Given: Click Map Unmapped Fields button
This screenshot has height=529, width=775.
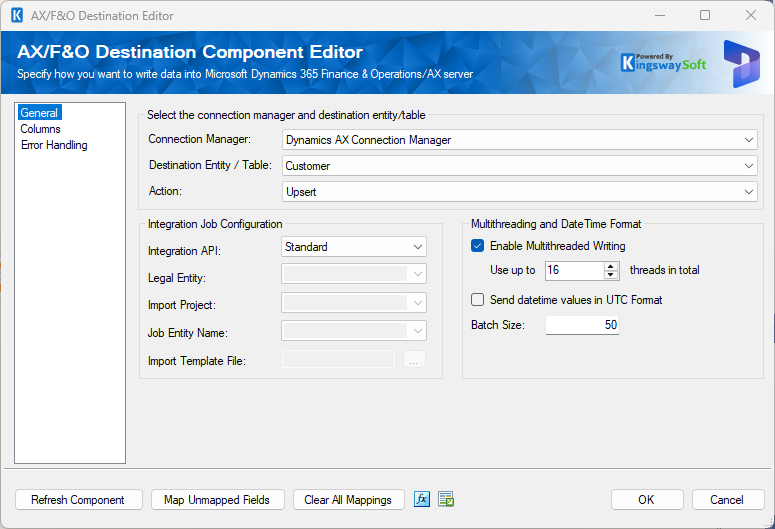Looking at the screenshot, I should 217,500.
